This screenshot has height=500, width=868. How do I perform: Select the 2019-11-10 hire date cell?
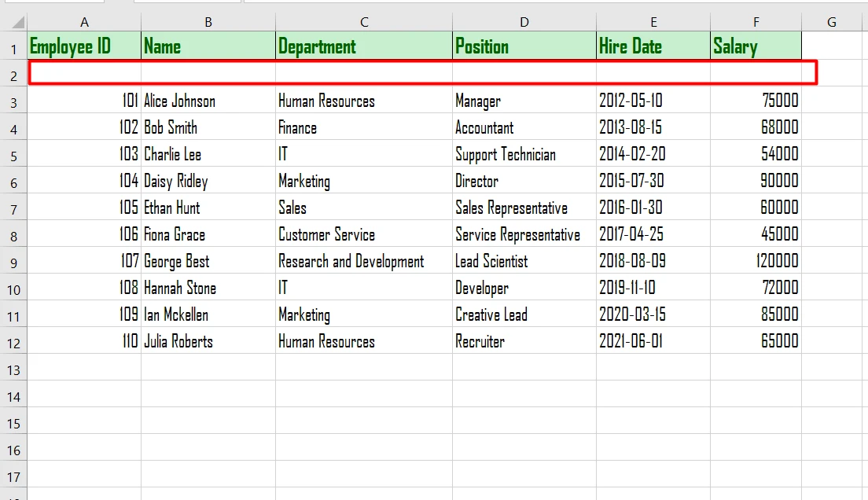(653, 288)
